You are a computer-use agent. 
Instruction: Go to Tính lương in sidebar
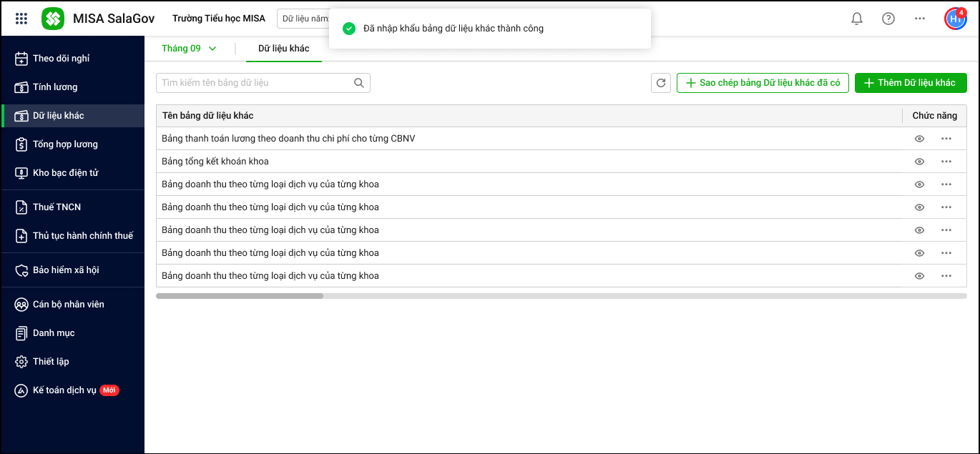tap(55, 87)
